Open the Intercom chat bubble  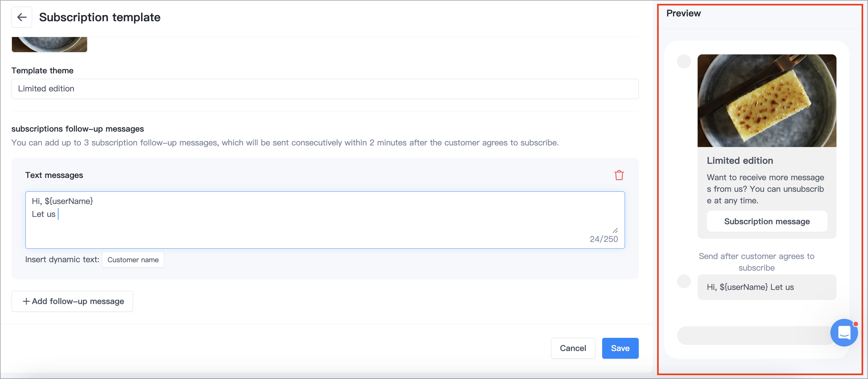click(x=844, y=333)
